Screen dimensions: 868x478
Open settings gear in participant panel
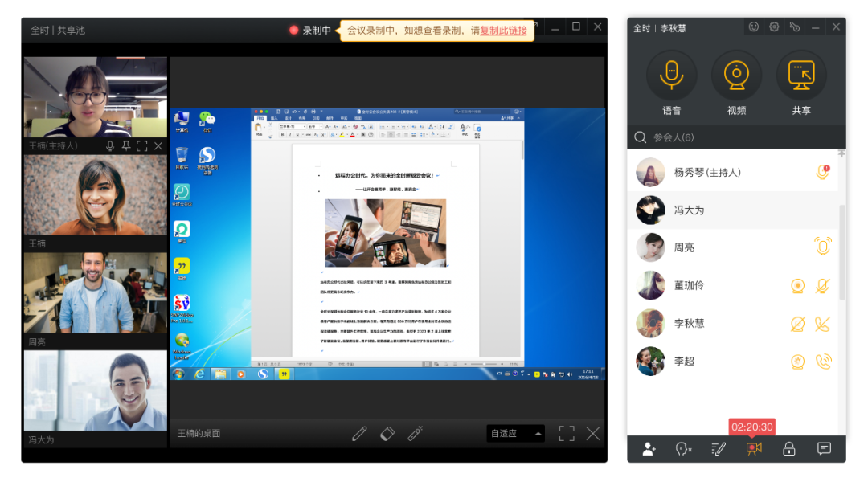(774, 27)
